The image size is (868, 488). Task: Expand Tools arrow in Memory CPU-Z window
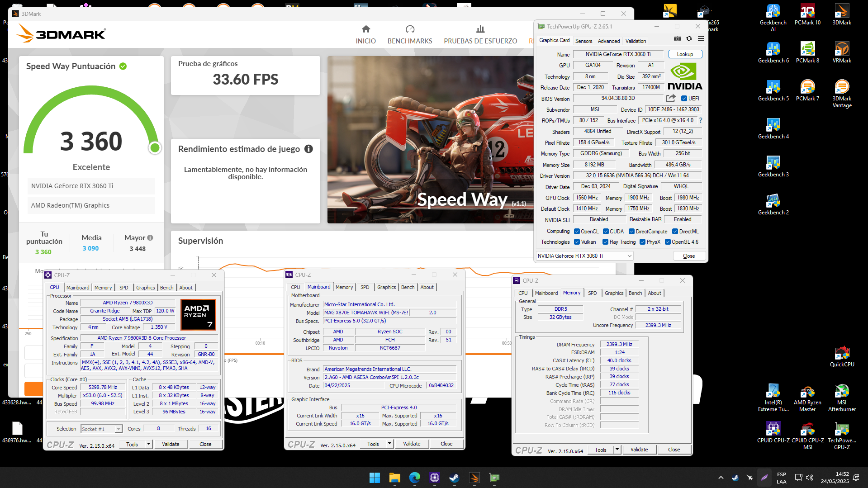point(617,450)
